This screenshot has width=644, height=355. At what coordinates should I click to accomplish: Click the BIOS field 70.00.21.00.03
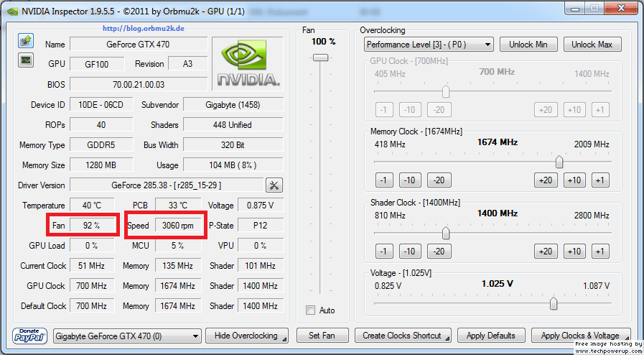coord(138,85)
